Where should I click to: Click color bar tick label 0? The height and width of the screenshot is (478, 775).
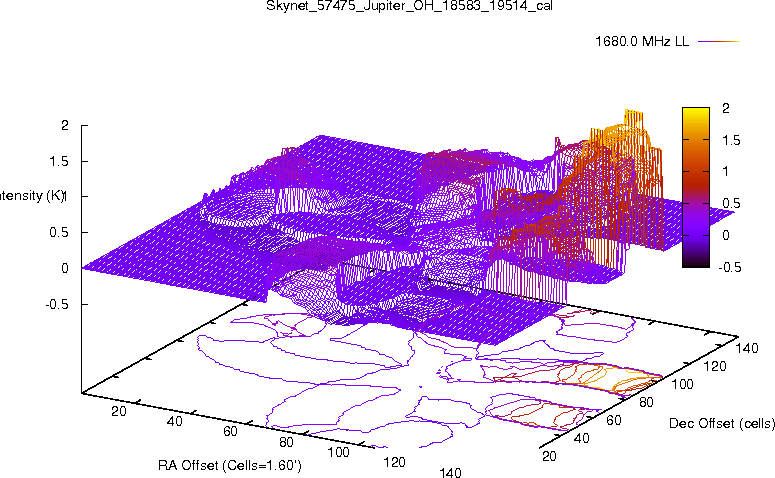[x=726, y=235]
